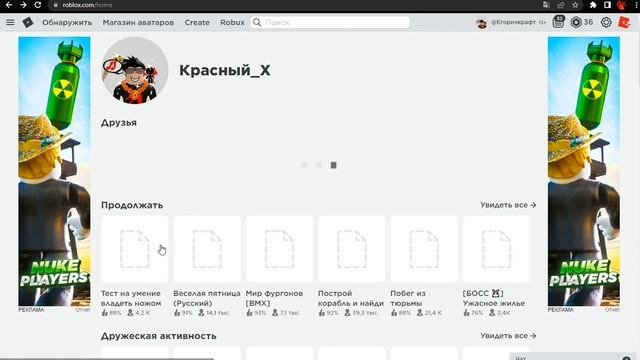This screenshot has height=360, width=640.
Task: Go forward with the browser forward arrow
Action: (x=23, y=5)
